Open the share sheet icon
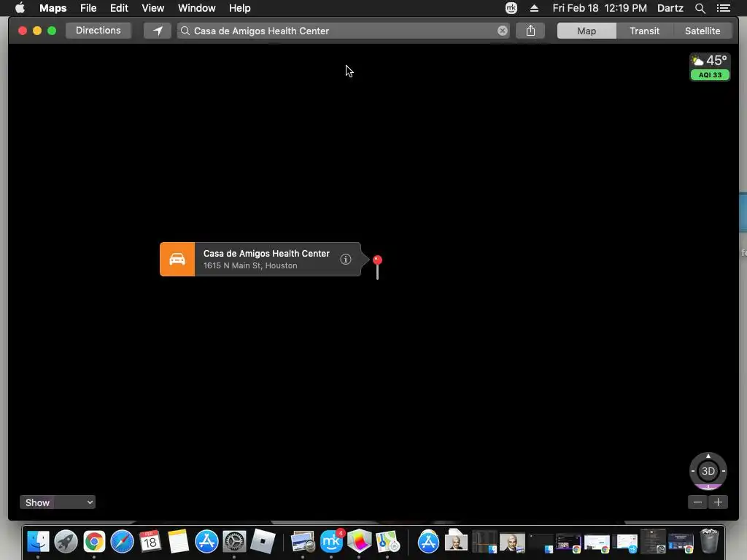 click(530, 31)
